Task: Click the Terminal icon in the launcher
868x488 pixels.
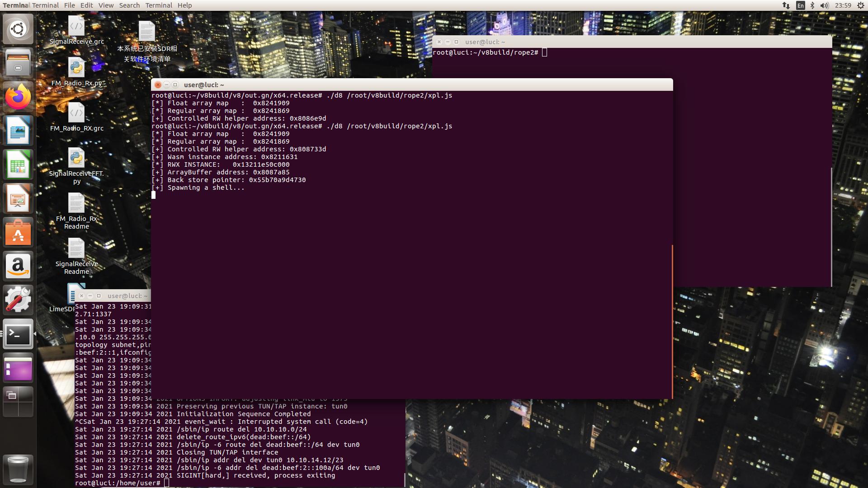Action: coord(18,334)
